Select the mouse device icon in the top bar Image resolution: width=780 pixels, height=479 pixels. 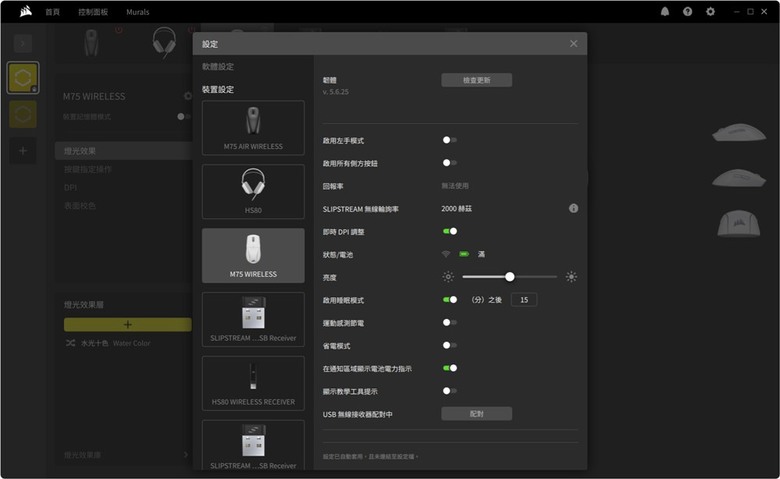(x=91, y=42)
